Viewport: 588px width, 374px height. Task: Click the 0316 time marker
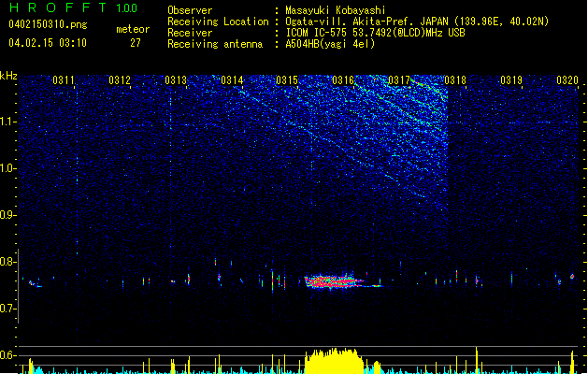click(343, 80)
